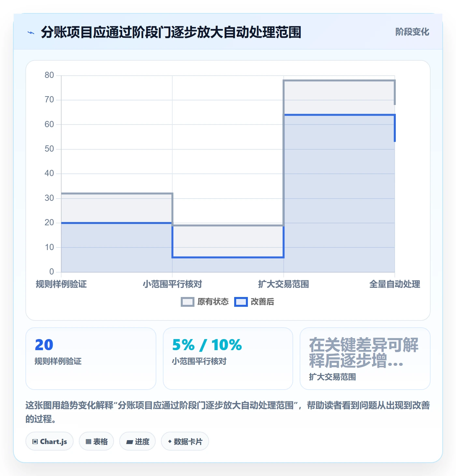Click the y-axis value 30
456x476 pixels.
(x=49, y=198)
